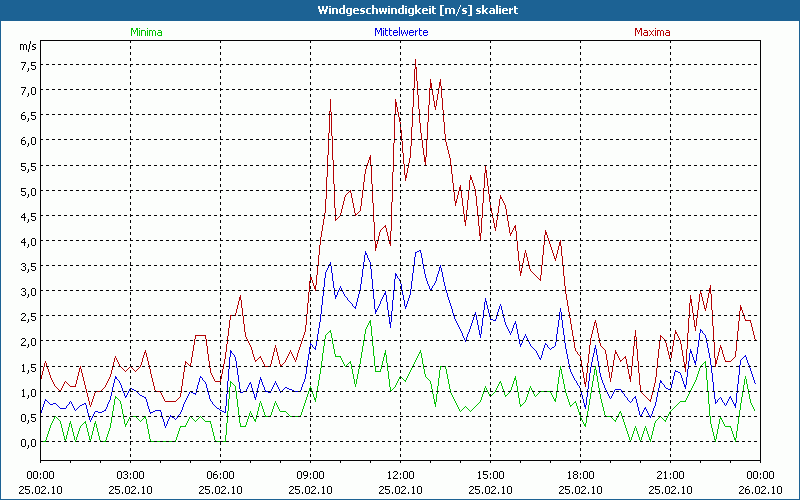Click the '03:00' time axis label
The width and height of the screenshot is (800, 500).
coord(131,476)
